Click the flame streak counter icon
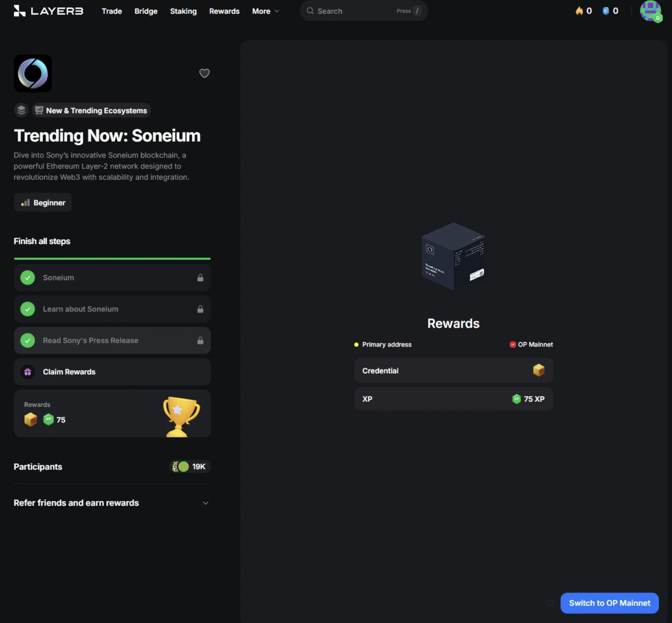 pos(579,11)
